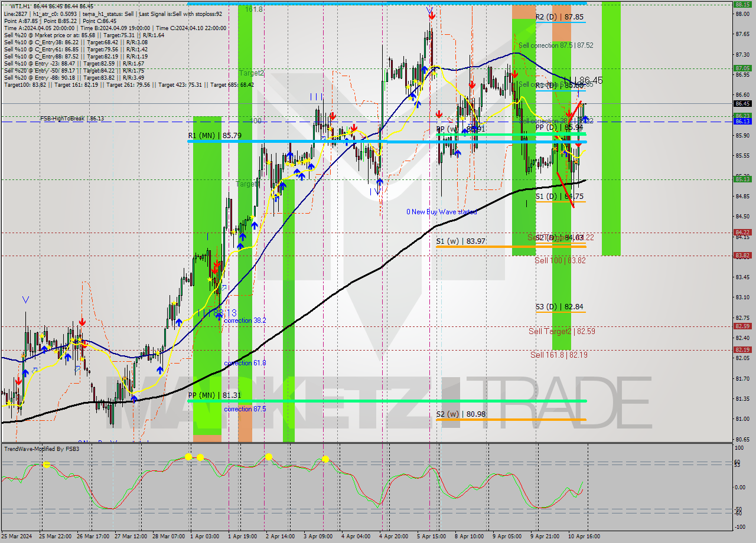Click the '5 Apr 15:00' time label
This screenshot has width=756, height=543.
tap(431, 536)
